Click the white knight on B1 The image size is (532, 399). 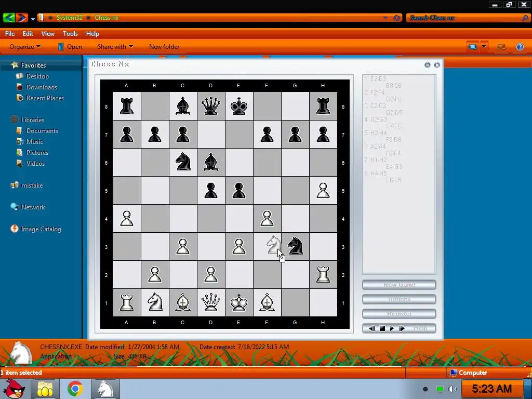(x=155, y=302)
